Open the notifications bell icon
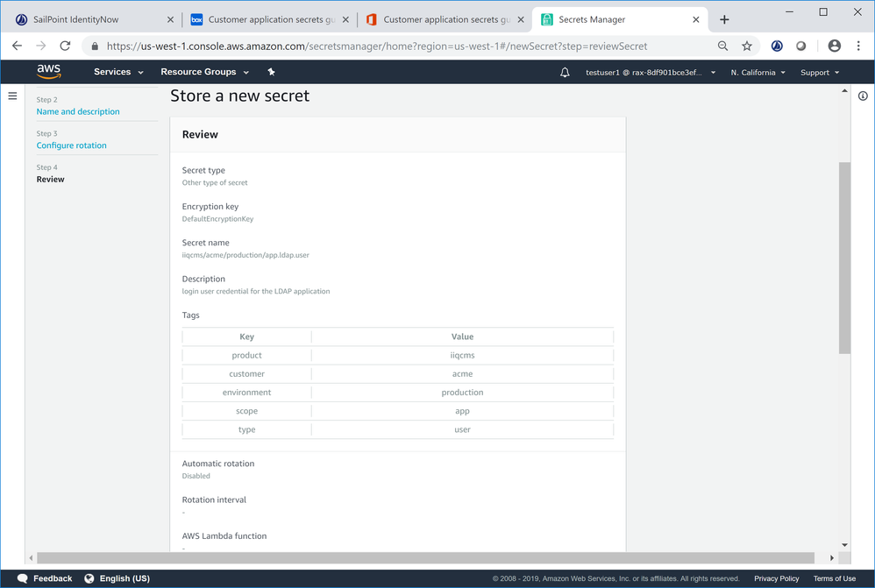875x588 pixels. [565, 73]
